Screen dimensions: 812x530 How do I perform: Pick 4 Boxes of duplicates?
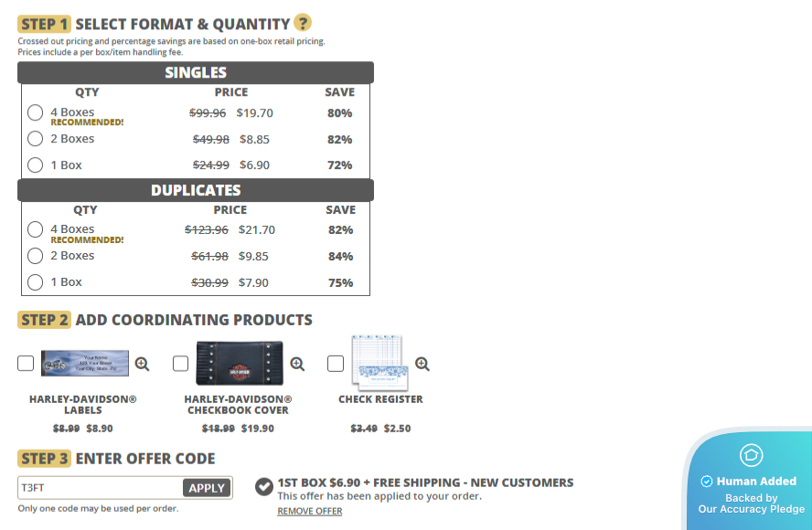click(35, 229)
